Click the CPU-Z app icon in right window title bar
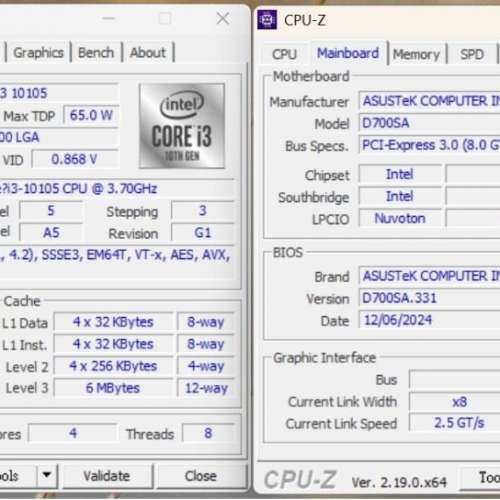 click(x=267, y=20)
